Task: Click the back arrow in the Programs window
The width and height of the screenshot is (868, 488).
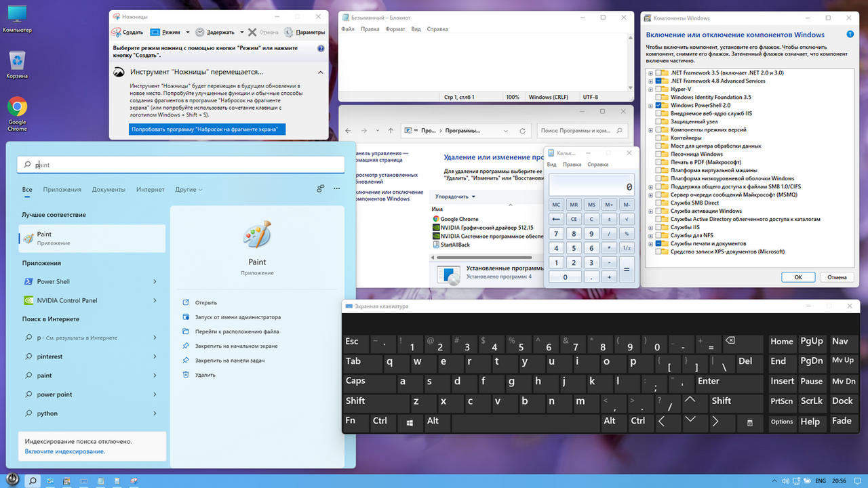Action: tap(348, 131)
